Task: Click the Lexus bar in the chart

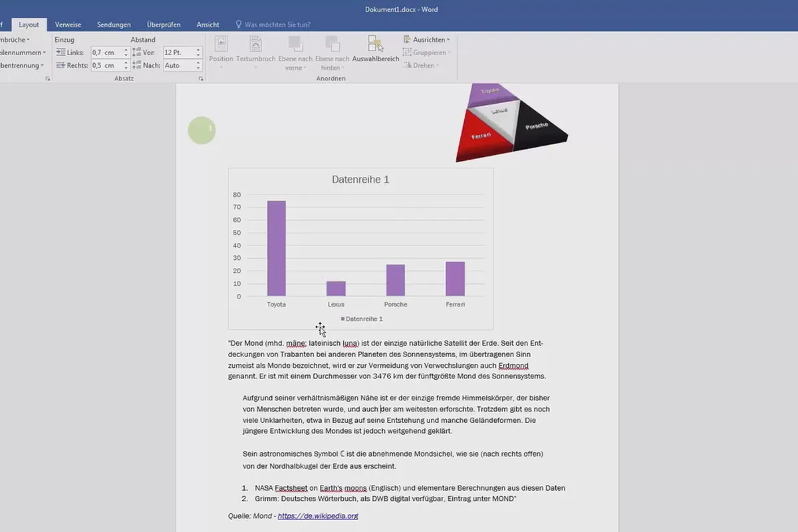Action: [336, 289]
